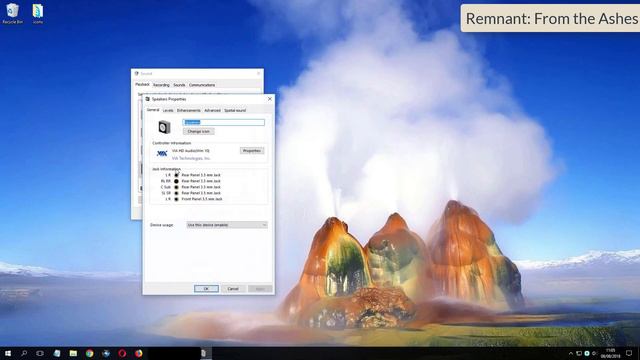Click the Change Icon button
The width and height of the screenshot is (640, 360).
tap(198, 131)
